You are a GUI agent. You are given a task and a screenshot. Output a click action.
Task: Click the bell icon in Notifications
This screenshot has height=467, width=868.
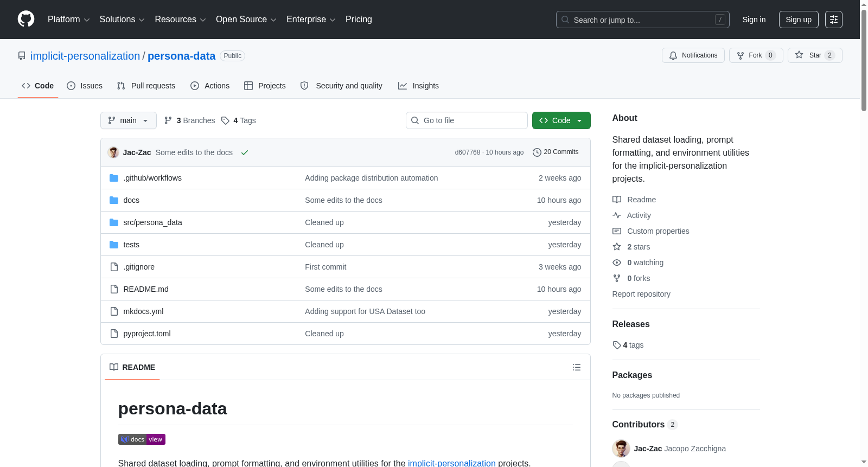pyautogui.click(x=673, y=55)
